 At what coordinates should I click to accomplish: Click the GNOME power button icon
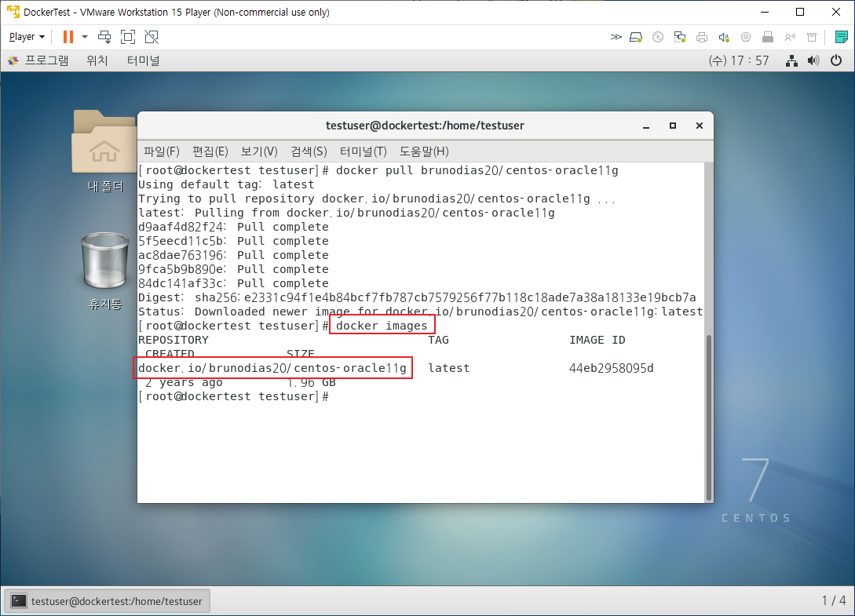pyautogui.click(x=836, y=60)
